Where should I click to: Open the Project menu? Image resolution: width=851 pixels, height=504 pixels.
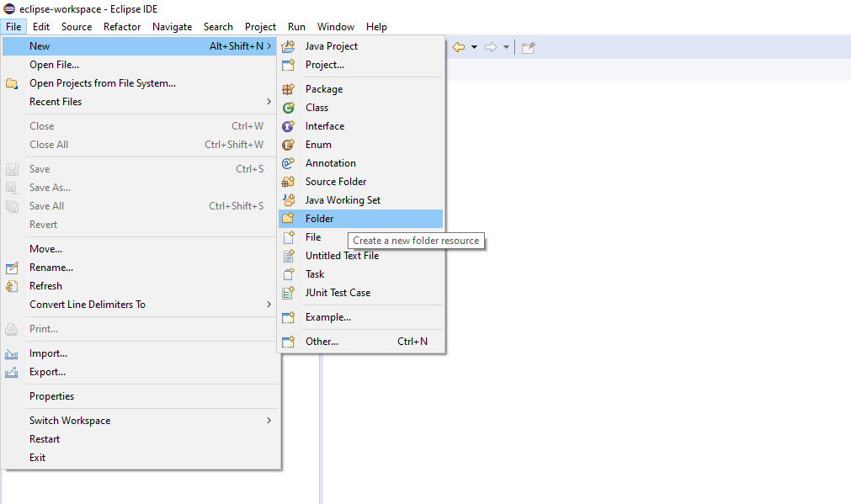tap(260, 27)
